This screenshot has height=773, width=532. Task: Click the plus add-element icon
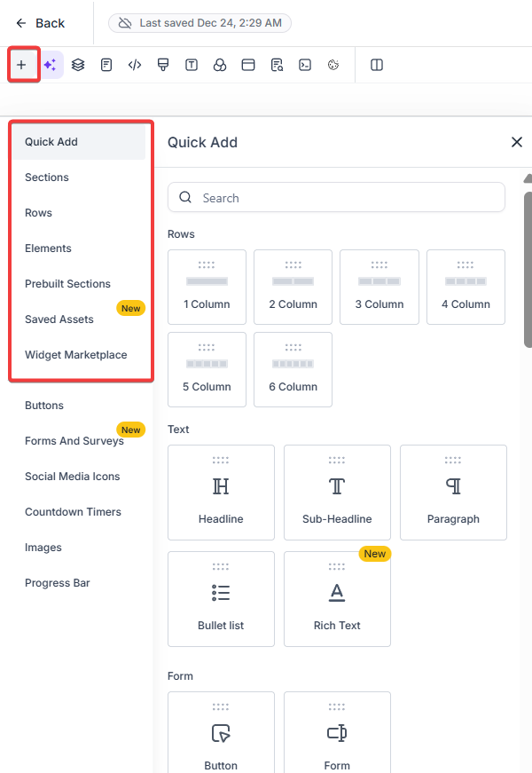(22, 65)
